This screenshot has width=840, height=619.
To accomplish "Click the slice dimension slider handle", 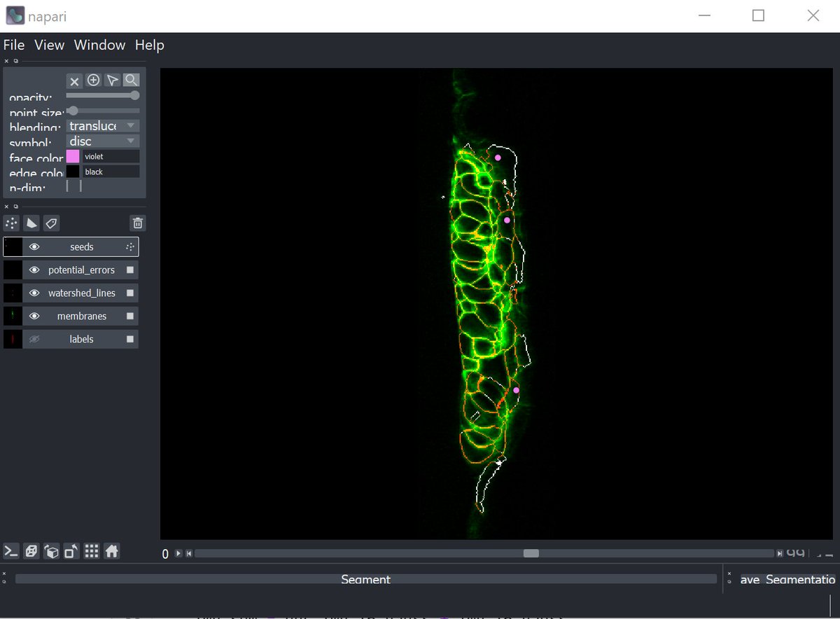I will pyautogui.click(x=531, y=553).
